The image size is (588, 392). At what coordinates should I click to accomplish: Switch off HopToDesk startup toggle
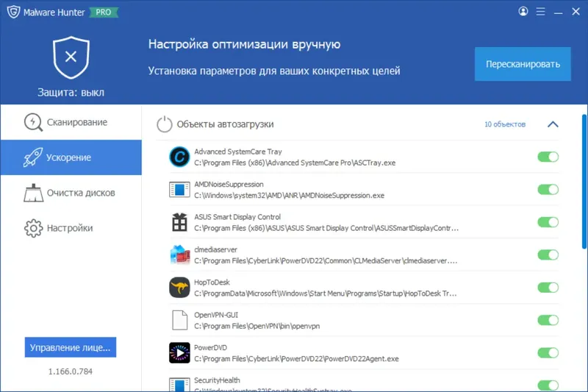(548, 288)
